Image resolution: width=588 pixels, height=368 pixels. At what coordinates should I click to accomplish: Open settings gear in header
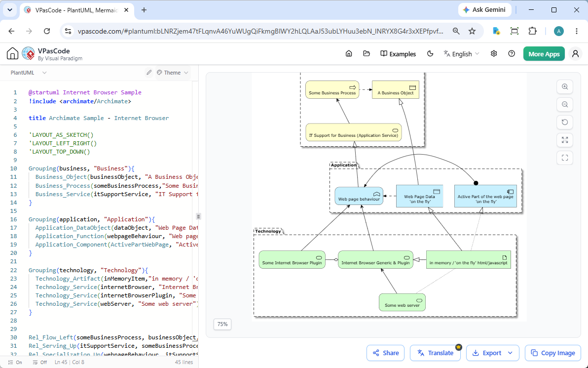494,54
